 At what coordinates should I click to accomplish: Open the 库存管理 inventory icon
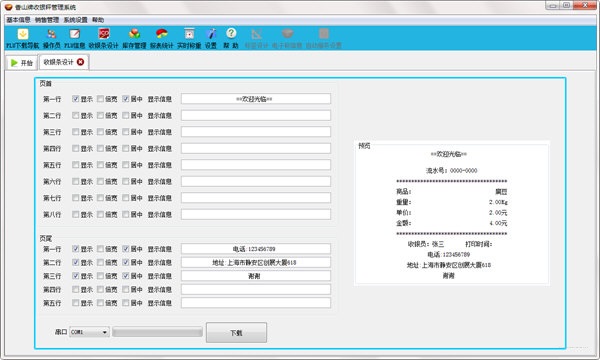tap(134, 38)
